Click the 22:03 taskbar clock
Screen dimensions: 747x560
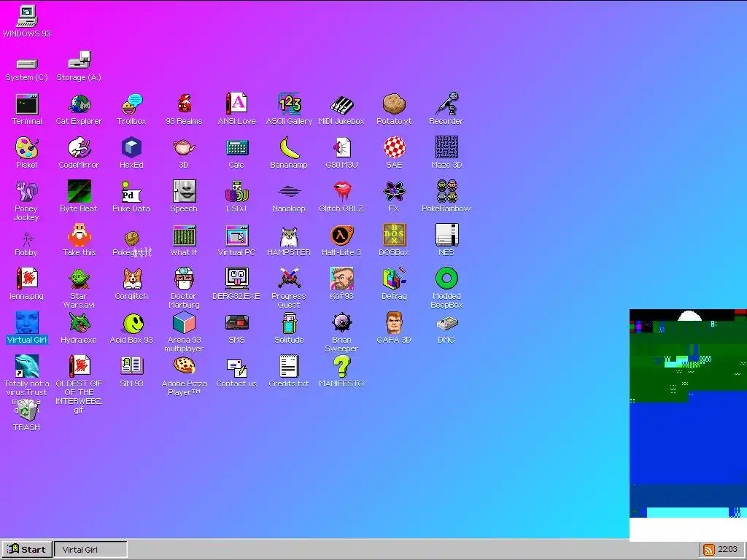(727, 550)
